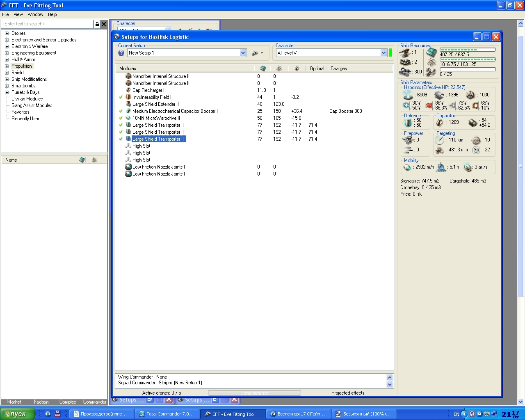Viewport: 525px width, 420px height.
Task: Open the Безымянный taskbar window
Action: click(x=363, y=414)
